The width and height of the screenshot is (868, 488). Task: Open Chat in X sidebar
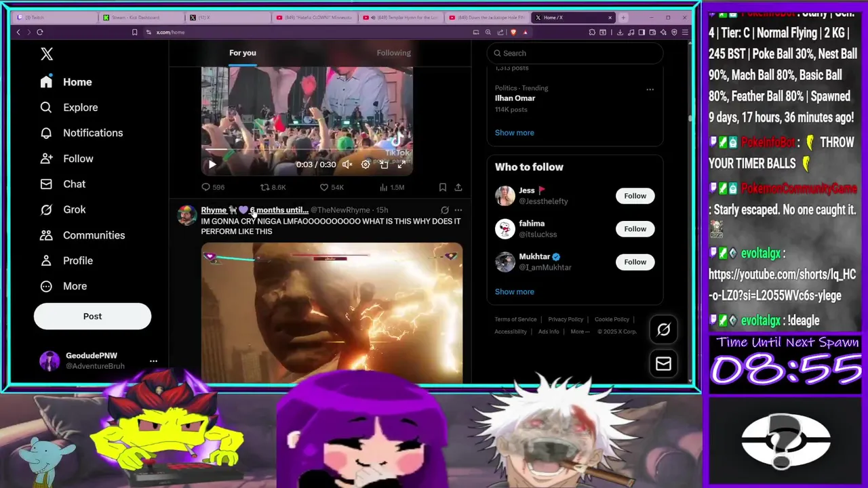click(x=62, y=184)
